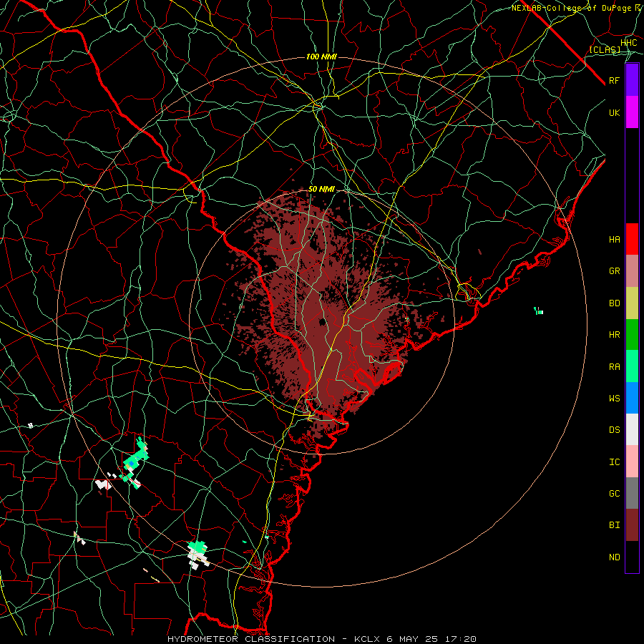
Task: Click the HHC product label
Action: tap(628, 43)
